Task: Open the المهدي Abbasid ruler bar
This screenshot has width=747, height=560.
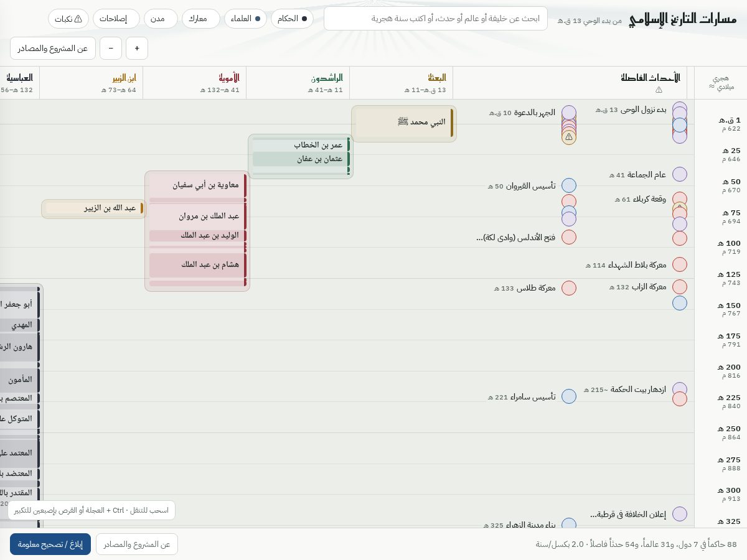Action: (19, 325)
